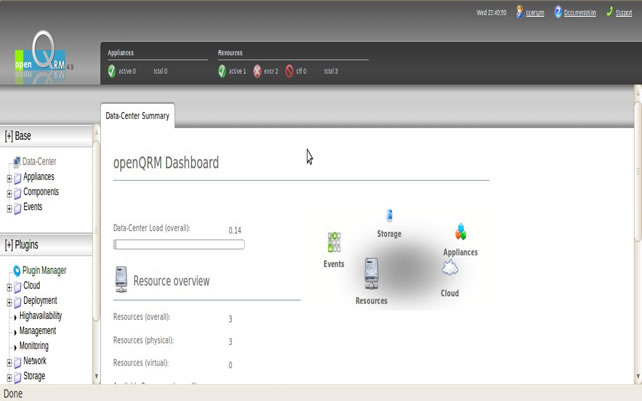Collapse the [+] Plugins panel header
The image size is (642, 401).
pos(46,245)
